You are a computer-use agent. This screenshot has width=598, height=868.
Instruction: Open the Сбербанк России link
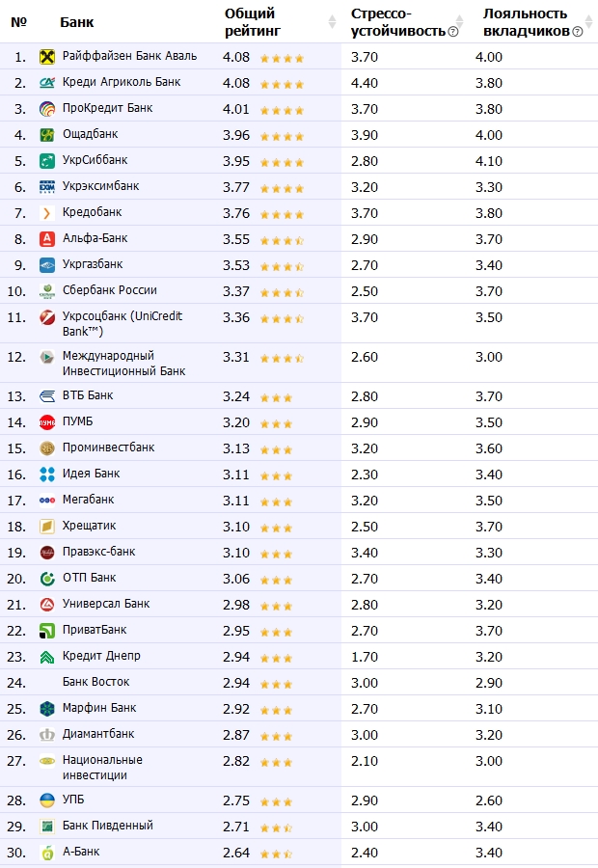[110, 290]
